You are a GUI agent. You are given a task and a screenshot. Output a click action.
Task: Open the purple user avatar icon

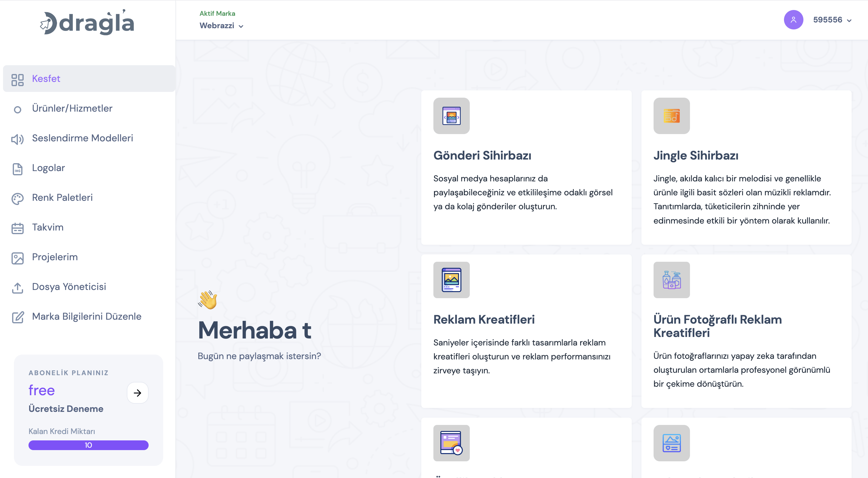click(793, 20)
